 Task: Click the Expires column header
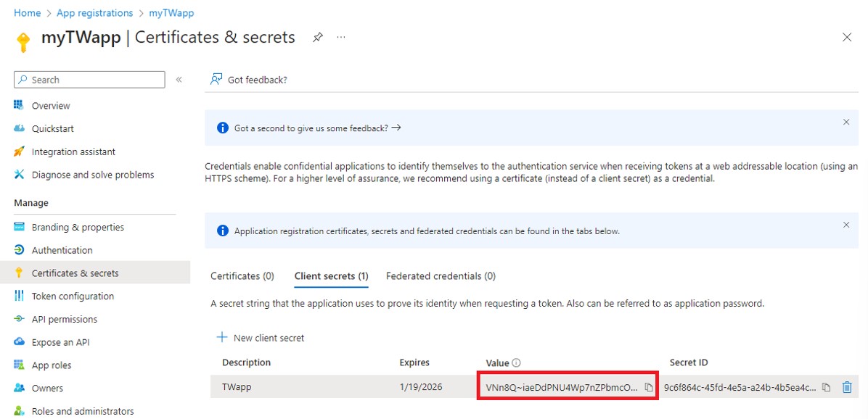pos(414,362)
